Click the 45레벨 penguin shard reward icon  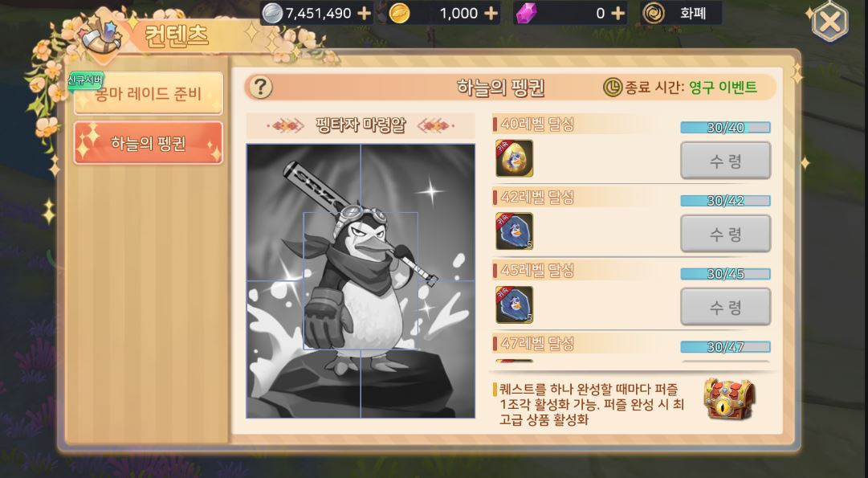(x=514, y=304)
